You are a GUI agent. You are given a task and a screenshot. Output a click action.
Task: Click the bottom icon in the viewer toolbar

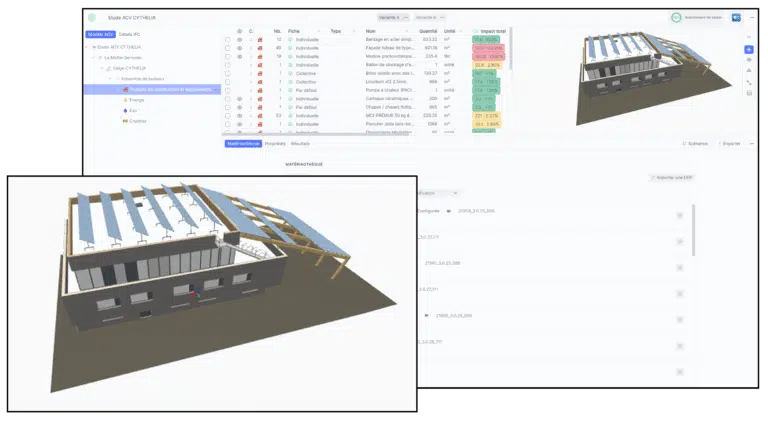[x=749, y=93]
